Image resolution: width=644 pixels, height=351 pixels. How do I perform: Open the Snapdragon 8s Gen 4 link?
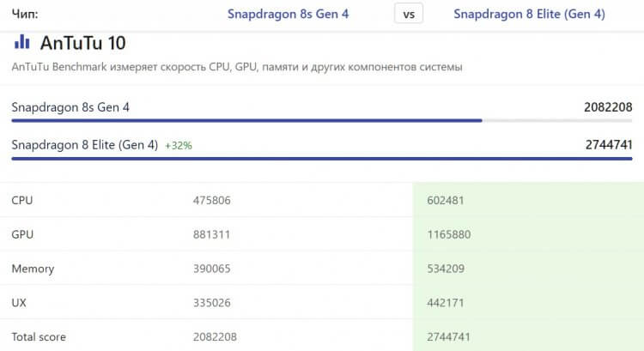tap(288, 14)
